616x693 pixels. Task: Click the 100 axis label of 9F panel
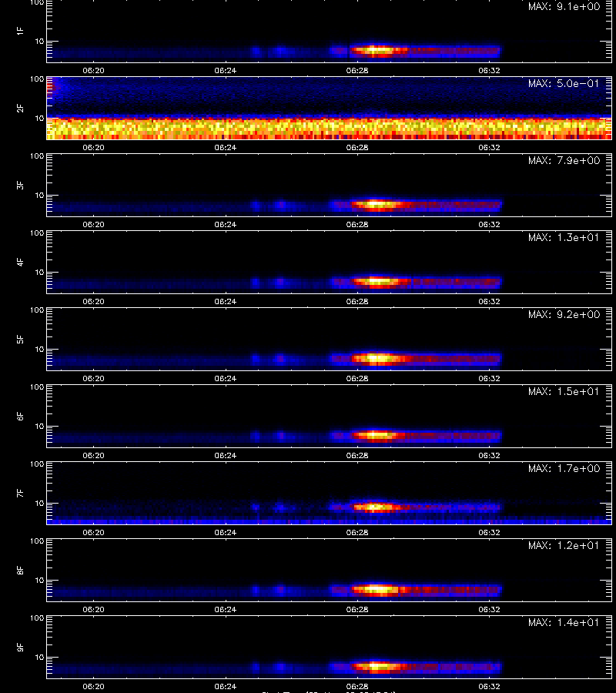point(37,618)
